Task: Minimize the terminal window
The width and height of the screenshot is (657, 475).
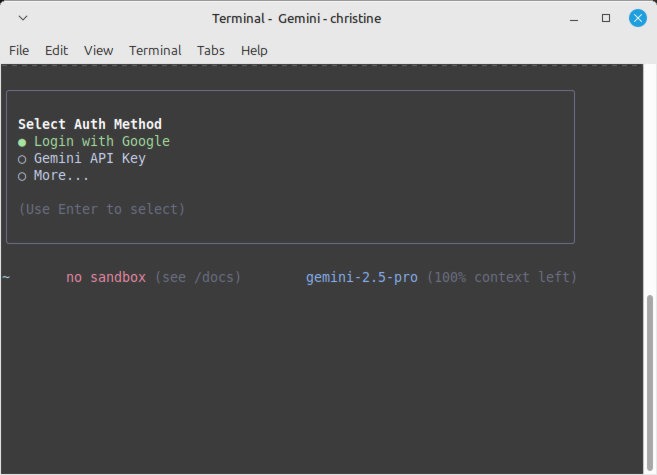Action: click(x=574, y=19)
